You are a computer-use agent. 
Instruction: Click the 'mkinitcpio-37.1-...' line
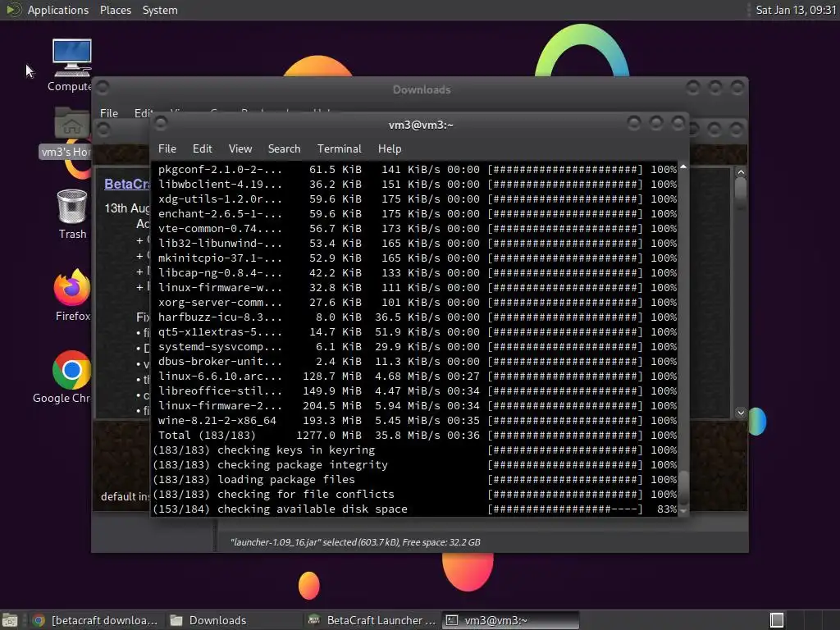coord(418,258)
